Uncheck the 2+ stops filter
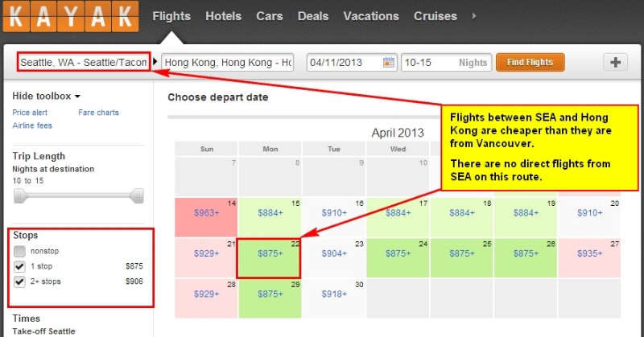The height and width of the screenshot is (337, 644). point(19,282)
